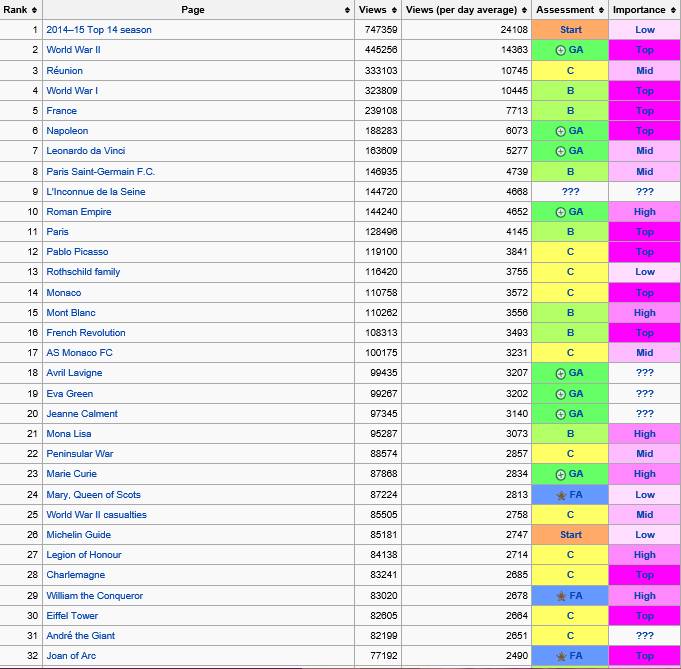This screenshot has height=669, width=681.
Task: Open the Legion of Honour article
Action: pyautogui.click(x=84, y=555)
